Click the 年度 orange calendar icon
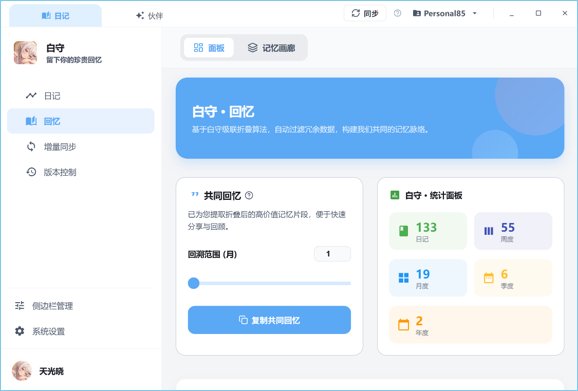Screen dimensions: 578x391 tap(404, 325)
